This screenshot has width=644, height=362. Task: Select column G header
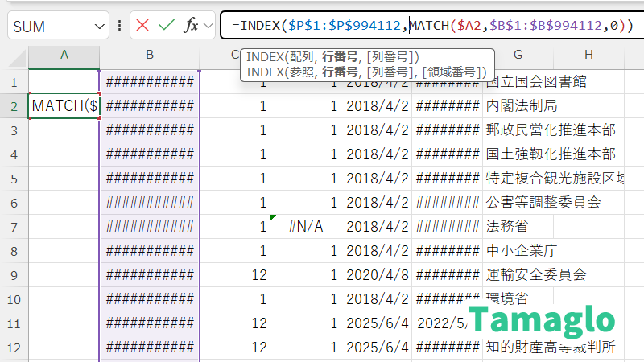[x=517, y=55]
